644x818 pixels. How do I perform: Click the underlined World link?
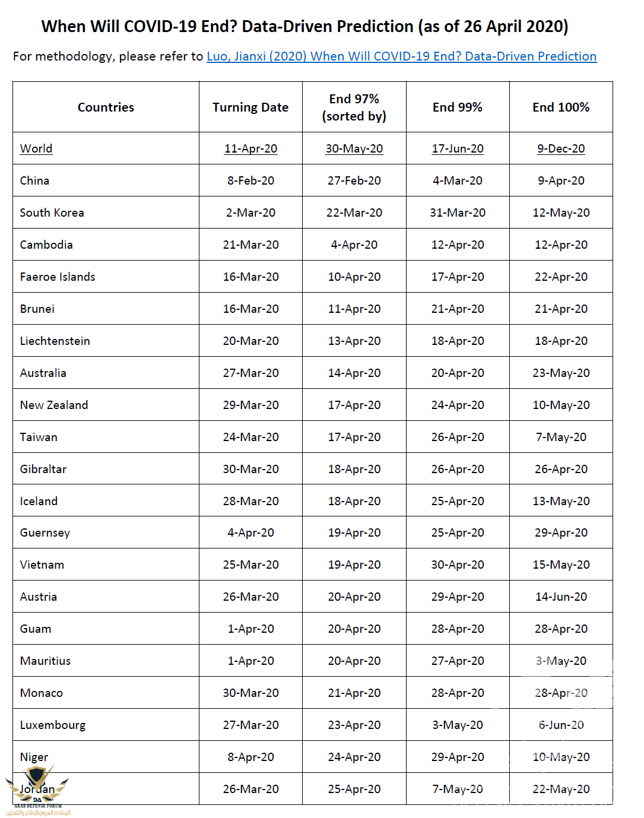(36, 148)
